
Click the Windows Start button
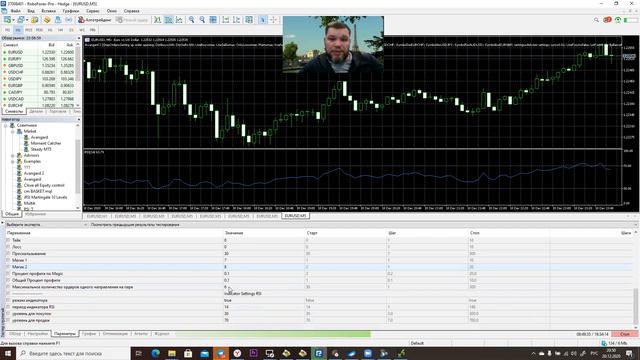point(8,353)
